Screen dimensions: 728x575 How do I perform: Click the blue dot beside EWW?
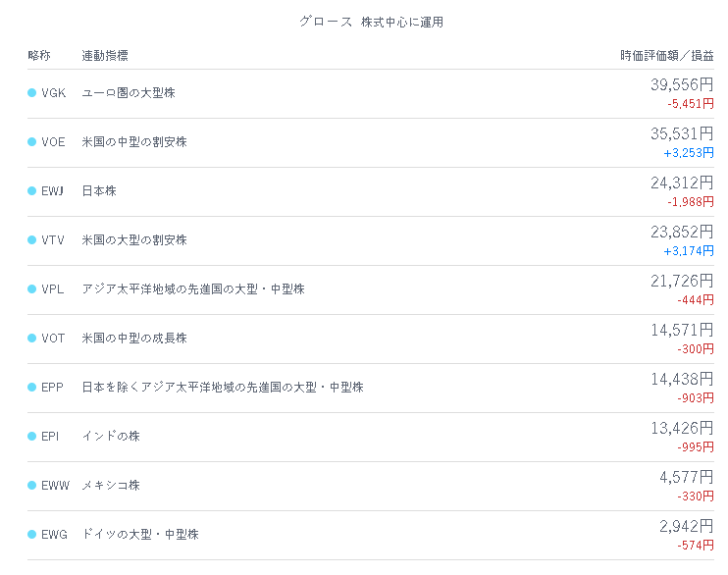(31, 486)
